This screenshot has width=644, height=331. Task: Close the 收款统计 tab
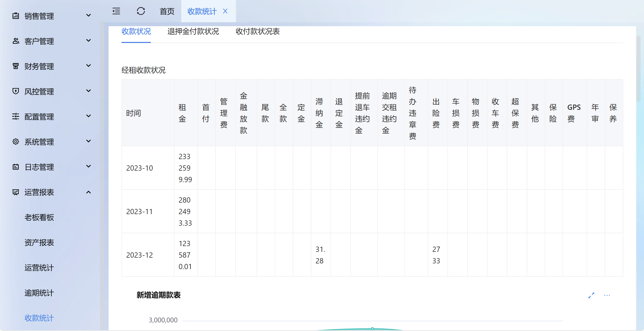point(225,11)
